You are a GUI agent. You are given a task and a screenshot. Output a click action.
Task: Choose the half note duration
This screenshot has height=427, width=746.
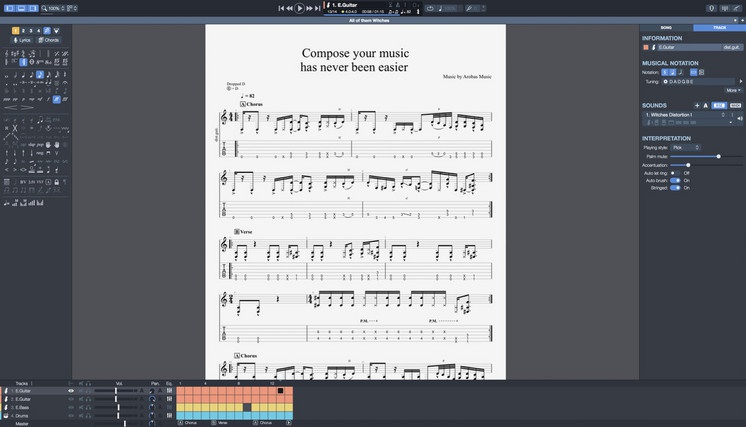15,75
